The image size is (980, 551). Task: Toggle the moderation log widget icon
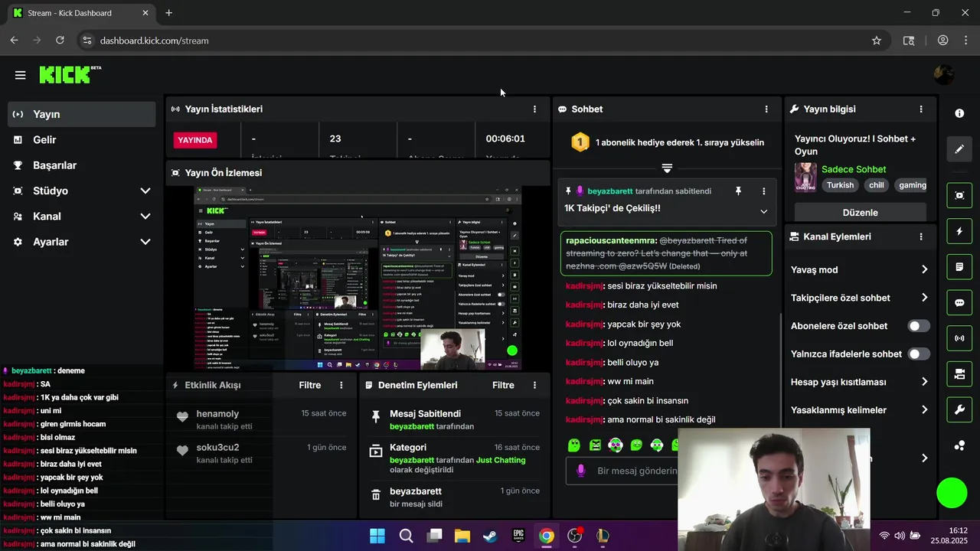click(x=959, y=267)
